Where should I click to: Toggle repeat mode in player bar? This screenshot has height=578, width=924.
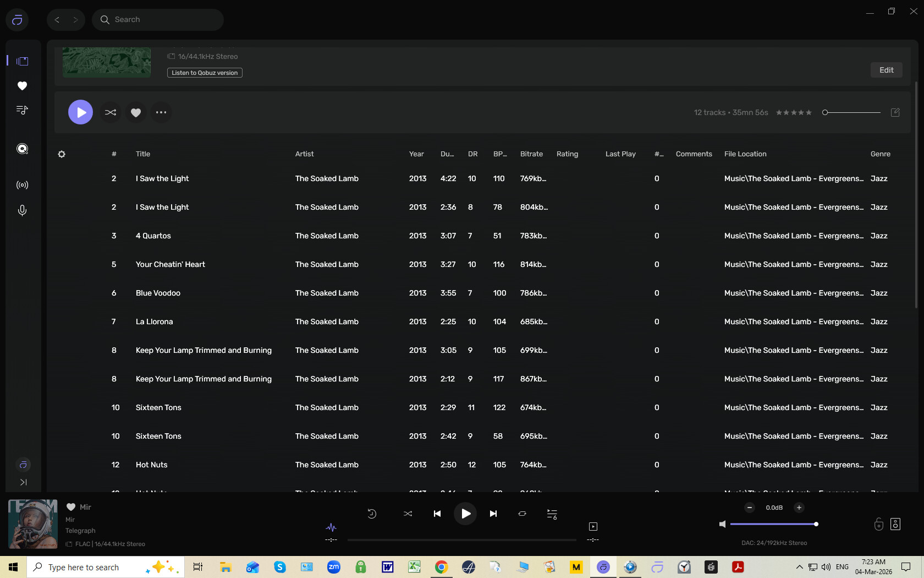pyautogui.click(x=522, y=514)
